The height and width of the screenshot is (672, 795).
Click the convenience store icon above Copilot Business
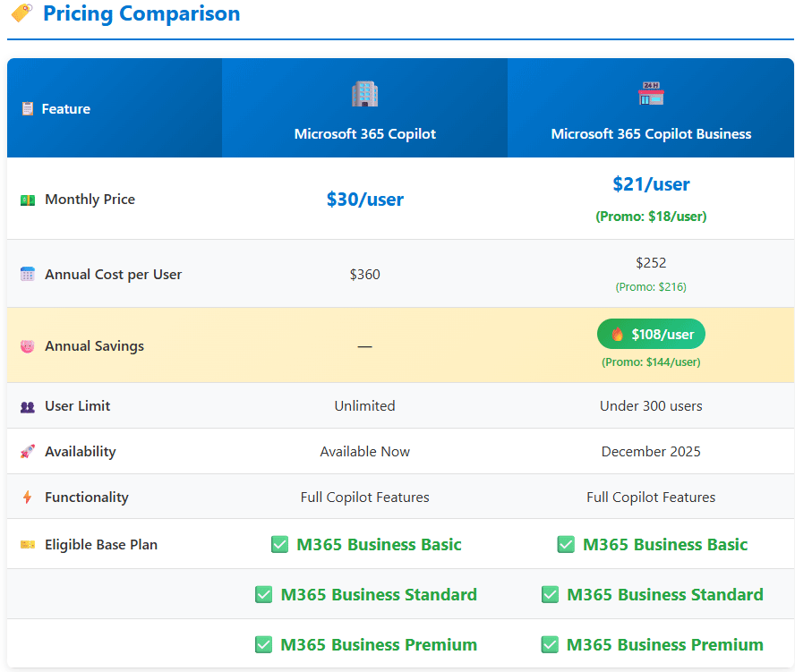[651, 94]
